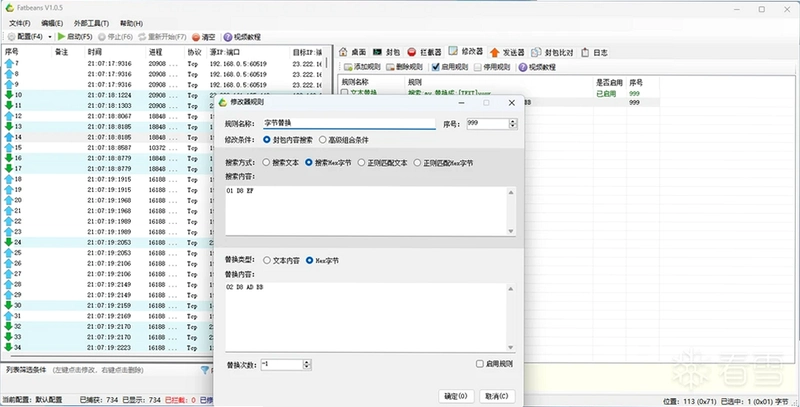Select 封包内容搜索 radio button

point(267,139)
